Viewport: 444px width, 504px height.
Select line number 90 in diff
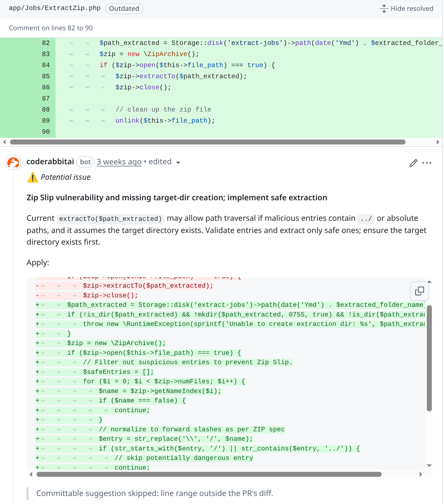[46, 132]
